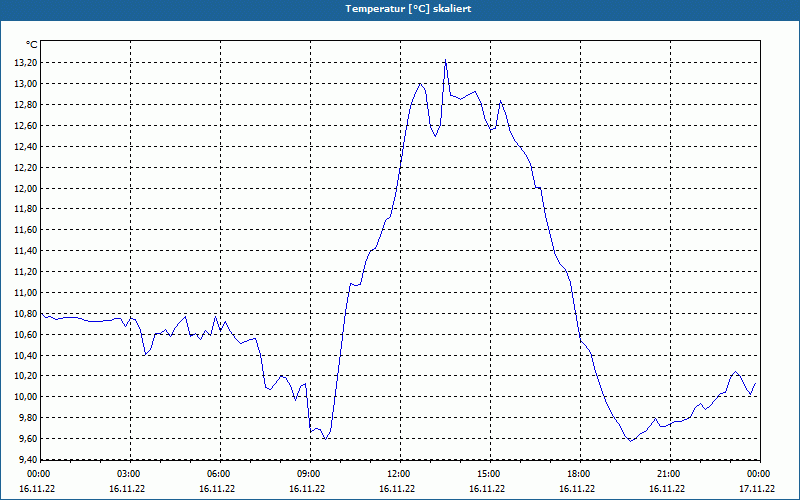800x500 pixels.
Task: Select the 10,20 y-axis label
Action: (27, 376)
